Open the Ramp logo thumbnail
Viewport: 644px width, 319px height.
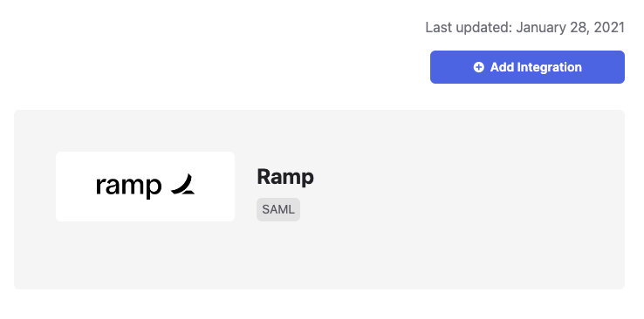pos(146,187)
